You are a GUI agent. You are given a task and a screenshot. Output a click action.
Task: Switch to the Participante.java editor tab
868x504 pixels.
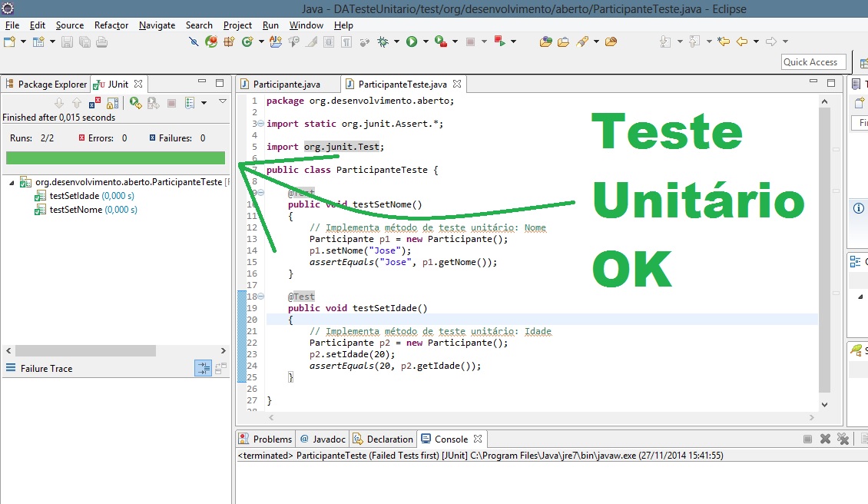(287, 84)
